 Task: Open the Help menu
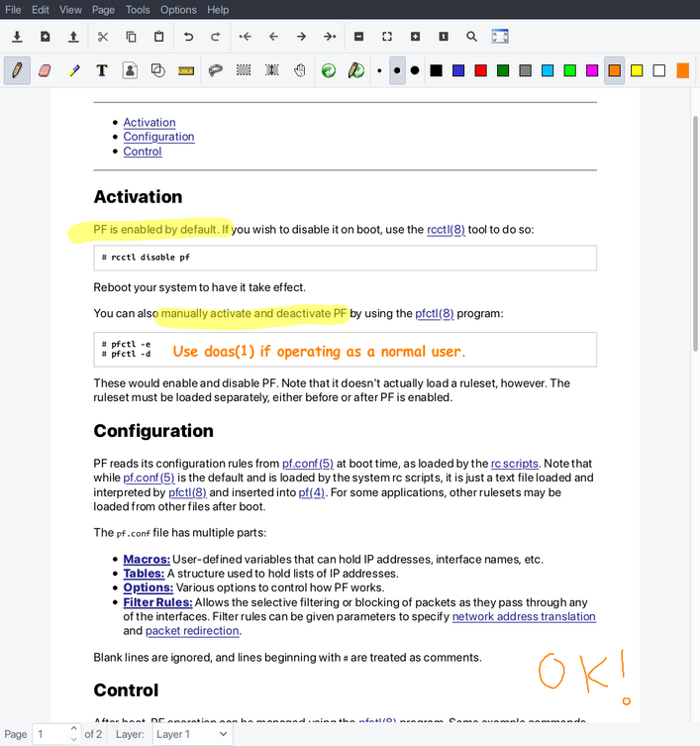218,10
